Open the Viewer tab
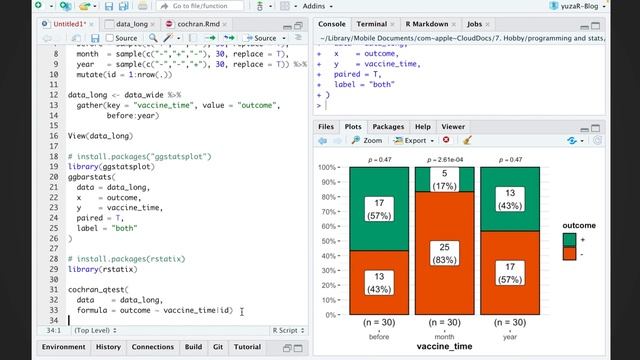 453,127
